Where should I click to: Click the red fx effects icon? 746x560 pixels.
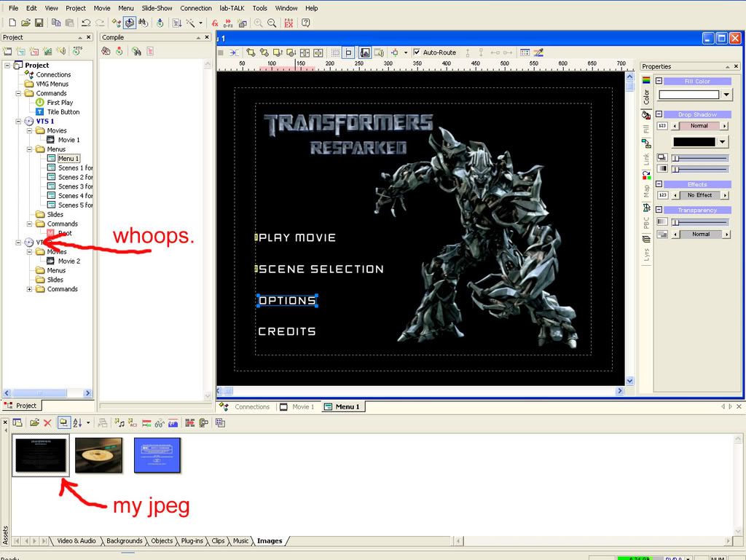(215, 23)
